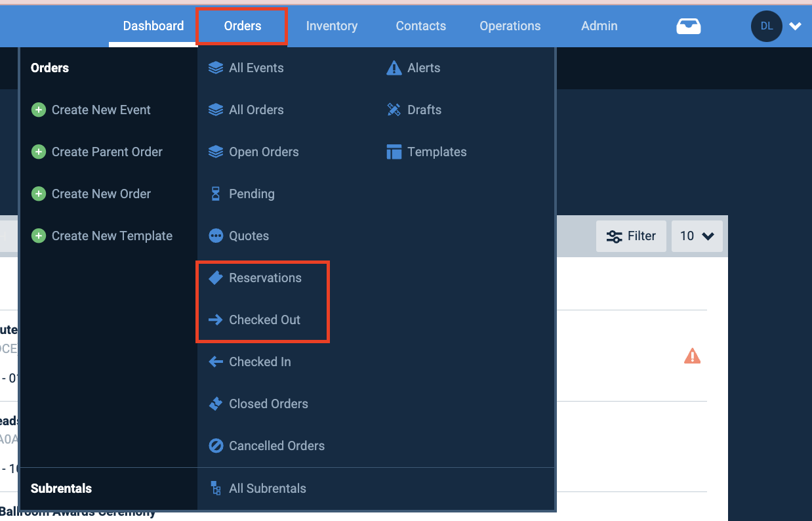Go to Drafts
This screenshot has height=521, width=812.
pos(424,110)
